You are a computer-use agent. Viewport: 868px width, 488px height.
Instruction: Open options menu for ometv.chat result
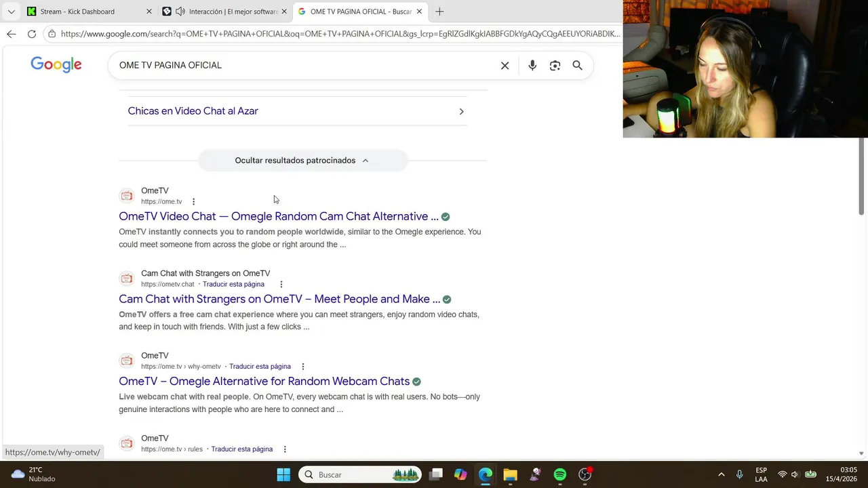click(x=281, y=284)
